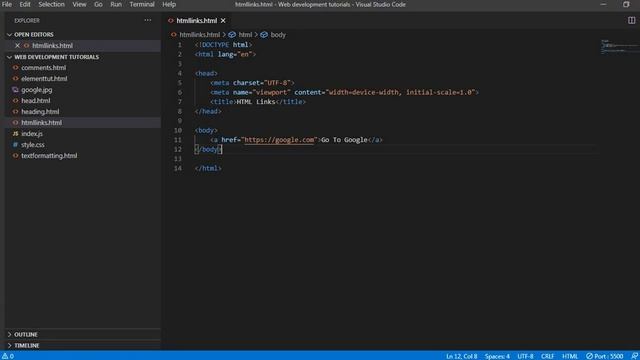The image size is (640, 360).
Task: Open the View menu
Action: click(79, 4)
